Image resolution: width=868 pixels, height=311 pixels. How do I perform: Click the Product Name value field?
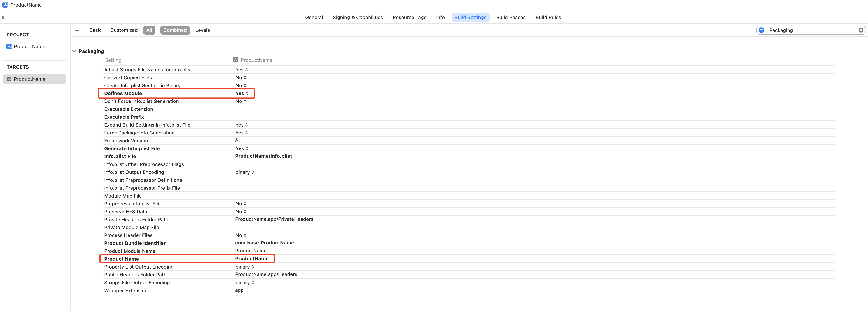point(252,259)
